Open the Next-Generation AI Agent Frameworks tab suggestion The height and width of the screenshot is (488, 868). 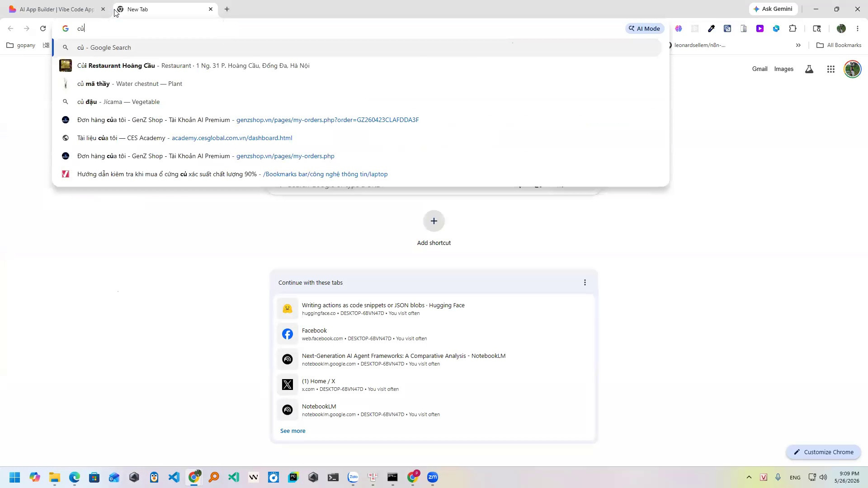(434, 359)
